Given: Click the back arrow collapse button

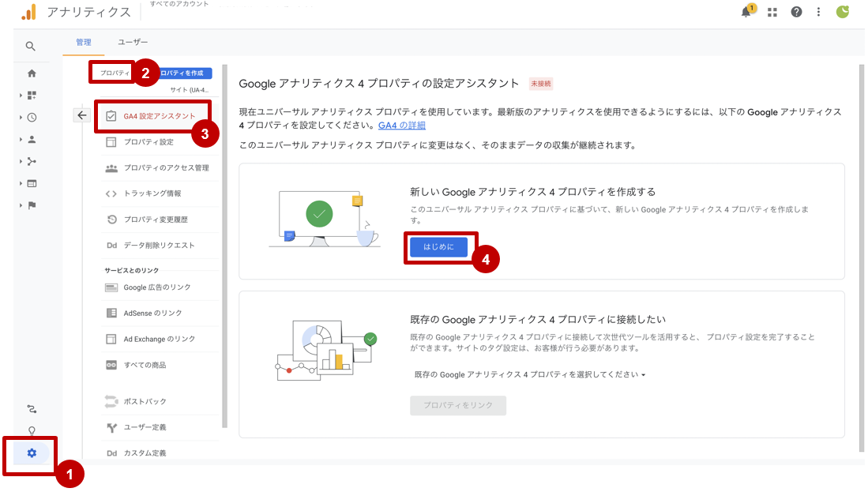Looking at the screenshot, I should 82,115.
